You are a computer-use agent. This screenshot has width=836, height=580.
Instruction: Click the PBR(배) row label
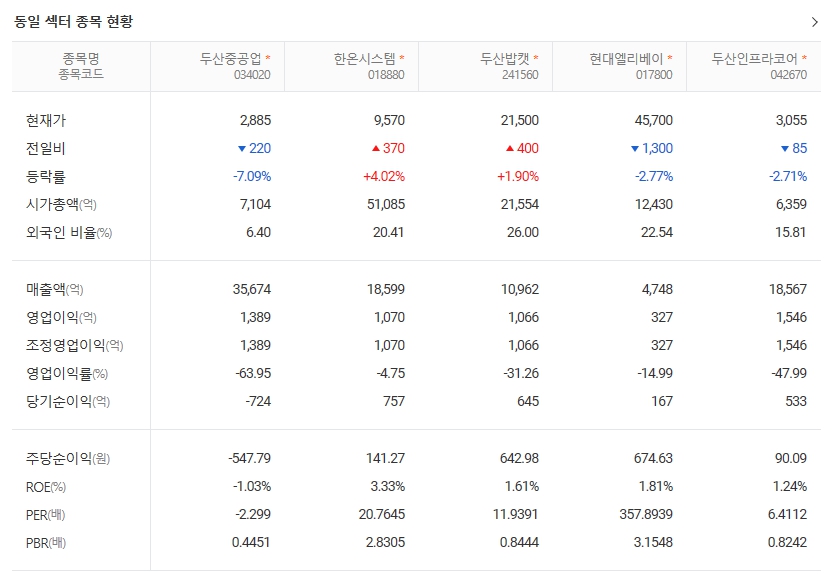pos(46,543)
